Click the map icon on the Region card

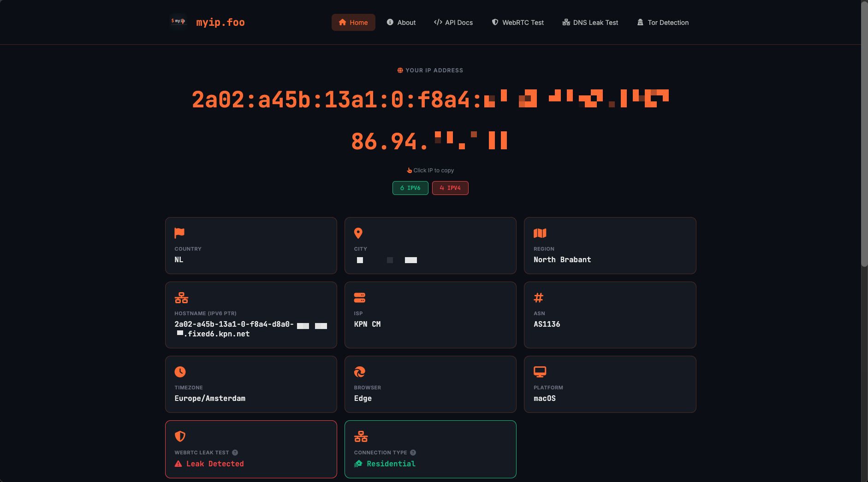[x=539, y=233]
